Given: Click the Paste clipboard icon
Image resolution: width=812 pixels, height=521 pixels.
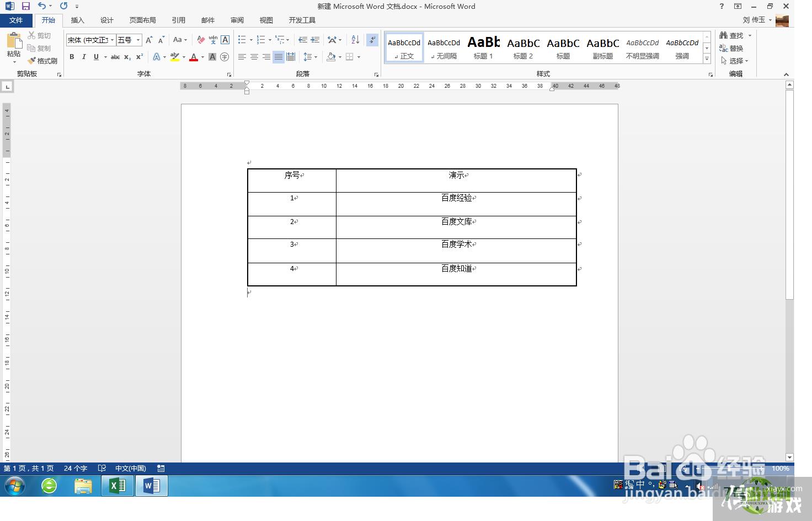Looking at the screenshot, I should 14,40.
